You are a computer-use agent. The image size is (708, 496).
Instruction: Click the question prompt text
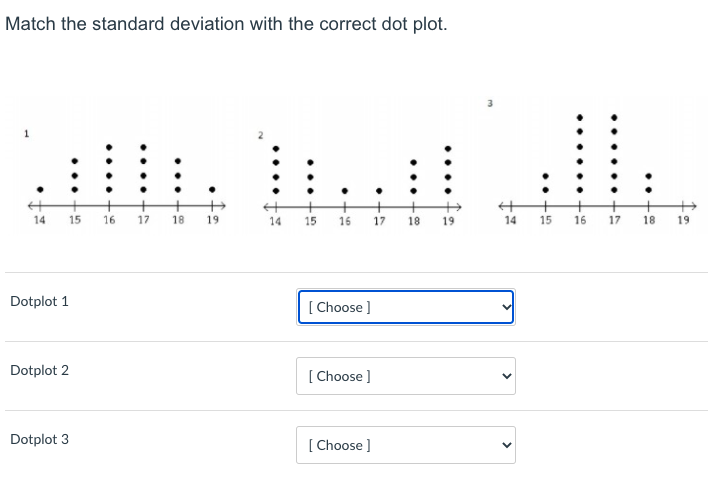pos(226,24)
